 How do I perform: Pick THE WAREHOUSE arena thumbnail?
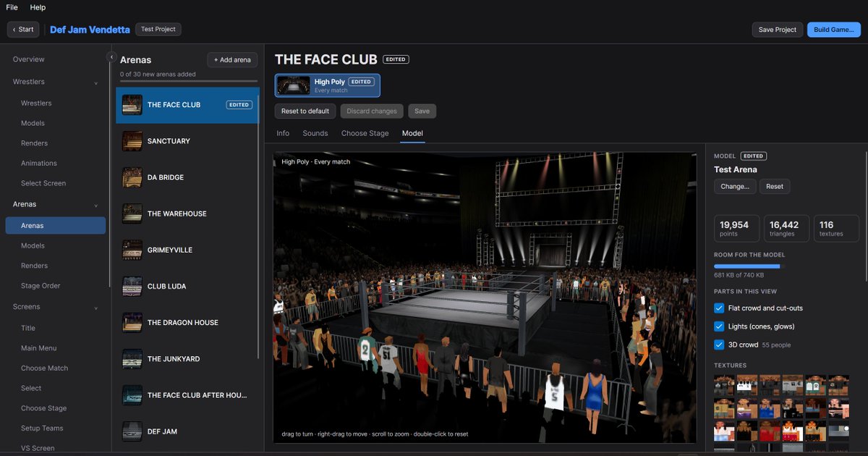tap(132, 214)
